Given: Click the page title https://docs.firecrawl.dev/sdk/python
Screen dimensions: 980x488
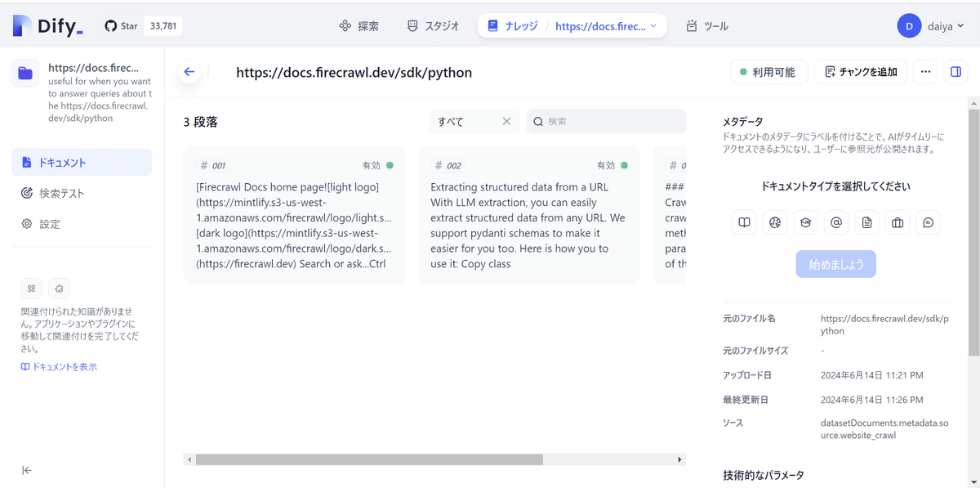Looking at the screenshot, I should 354,73.
